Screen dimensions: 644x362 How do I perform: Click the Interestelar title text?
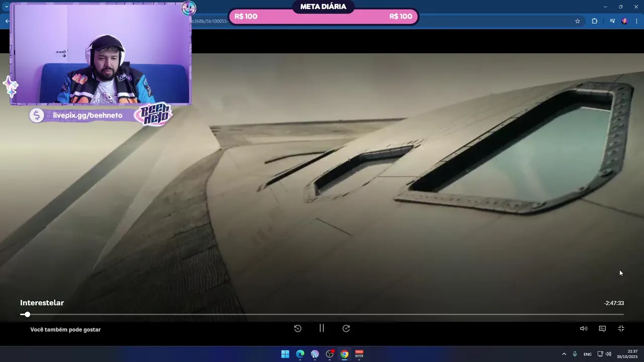coord(42,303)
